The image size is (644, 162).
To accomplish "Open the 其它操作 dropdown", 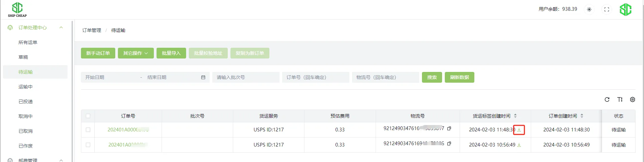I will point(136,53).
